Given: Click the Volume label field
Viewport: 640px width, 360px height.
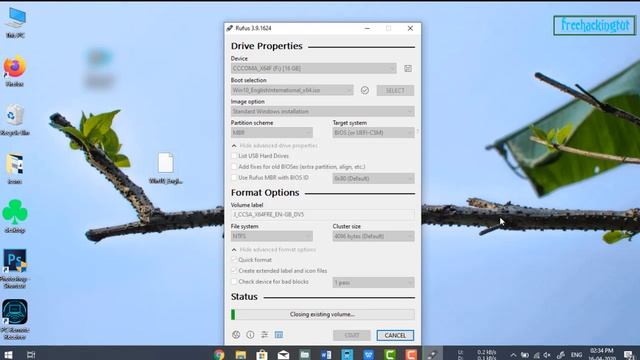Looking at the screenshot, I should [x=322, y=214].
